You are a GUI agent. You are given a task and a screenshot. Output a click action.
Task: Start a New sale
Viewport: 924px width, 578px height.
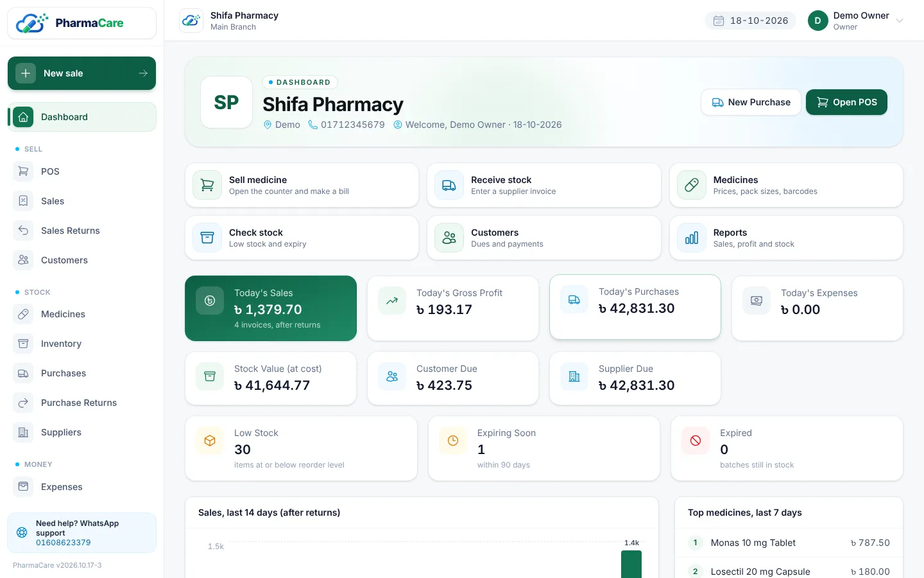tap(82, 73)
